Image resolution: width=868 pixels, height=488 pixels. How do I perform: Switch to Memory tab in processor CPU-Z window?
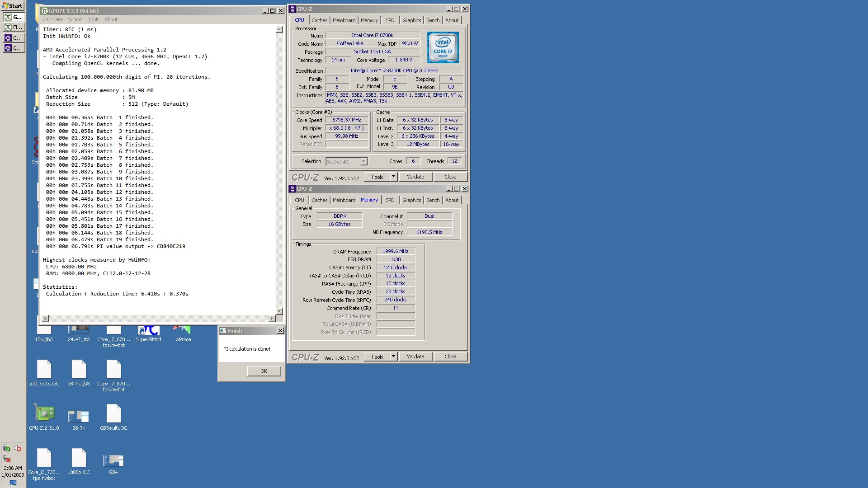pos(369,20)
